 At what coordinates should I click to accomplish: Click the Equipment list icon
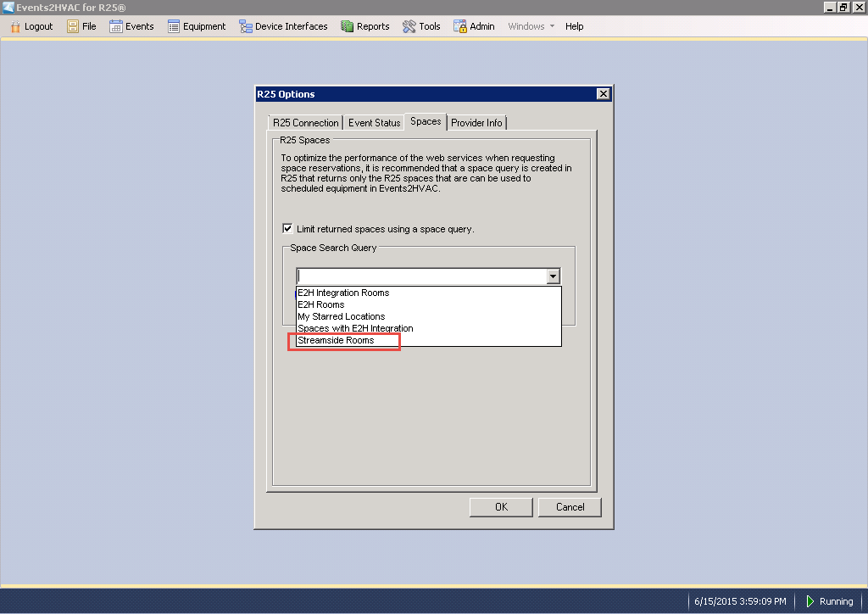click(174, 26)
